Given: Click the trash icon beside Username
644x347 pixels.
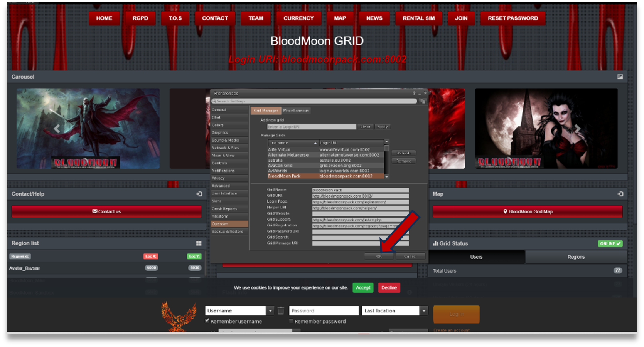Looking at the screenshot, I should (x=281, y=310).
